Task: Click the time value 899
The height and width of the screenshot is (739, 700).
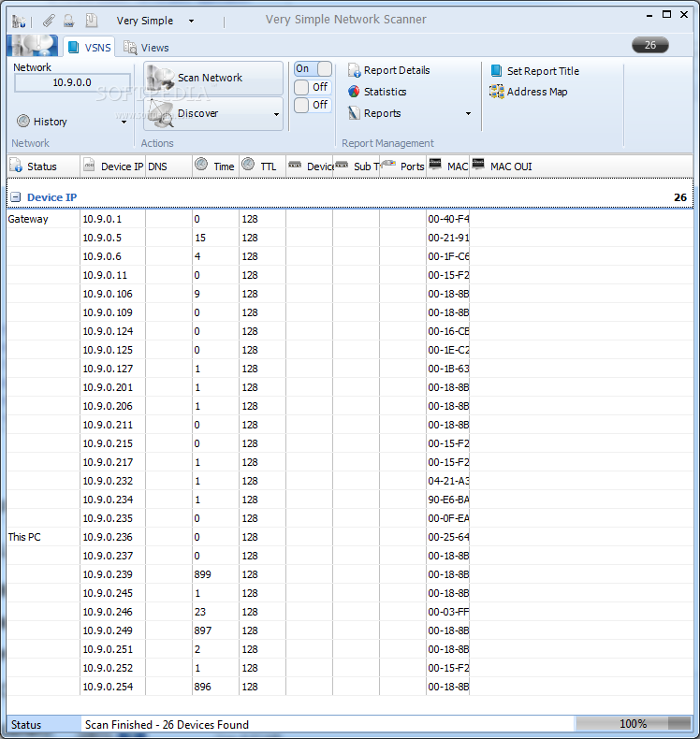Action: [203, 574]
